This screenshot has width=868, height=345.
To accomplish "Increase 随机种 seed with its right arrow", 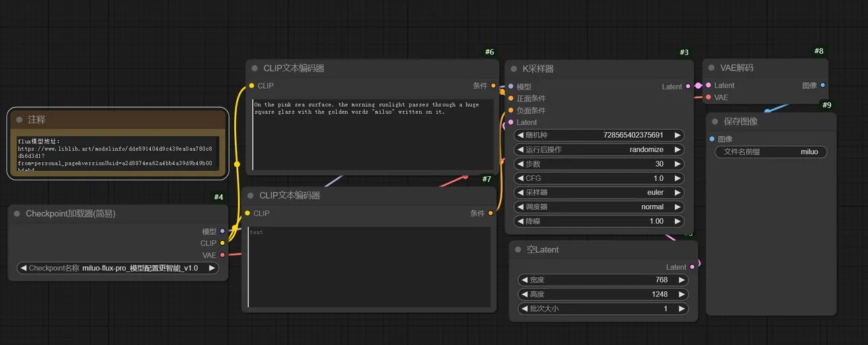I will 678,135.
